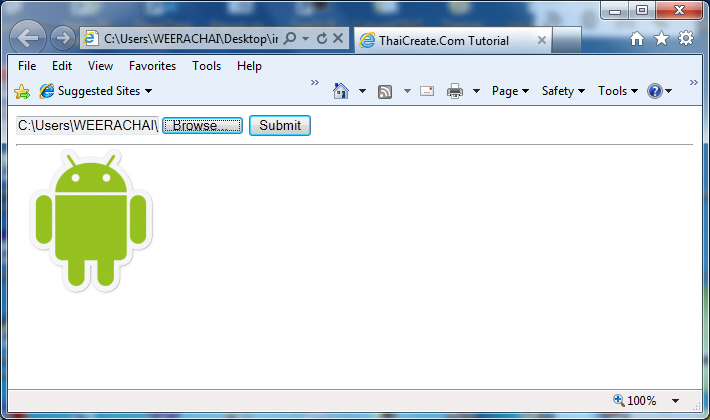Screen dimensions: 710x420
Task: Open the View menu
Action: pos(100,66)
